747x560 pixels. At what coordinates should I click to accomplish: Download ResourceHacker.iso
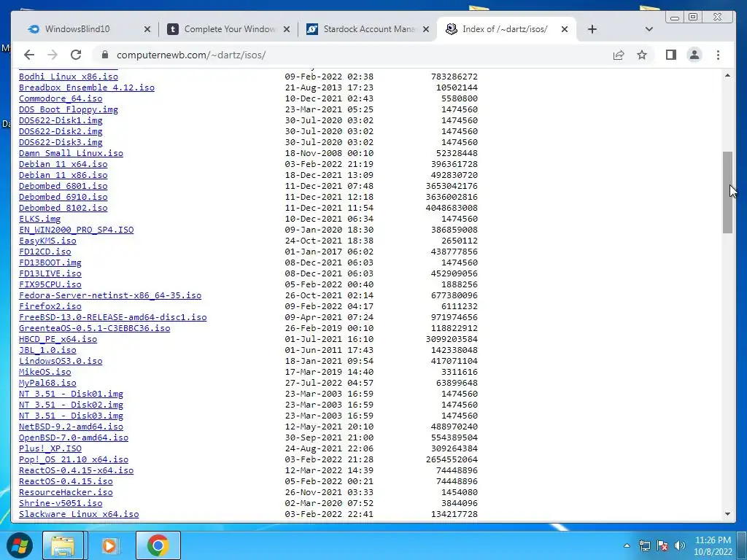click(x=66, y=492)
